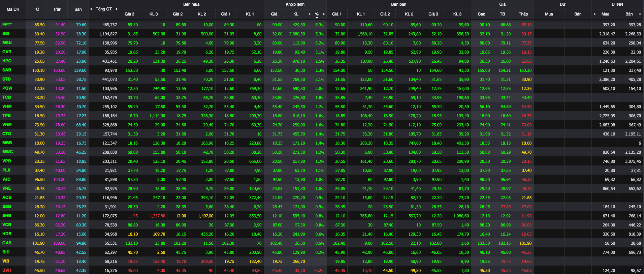The image size is (644, 274).
Task: Click KL 3 header under Bên bán
Action: [457, 14]
